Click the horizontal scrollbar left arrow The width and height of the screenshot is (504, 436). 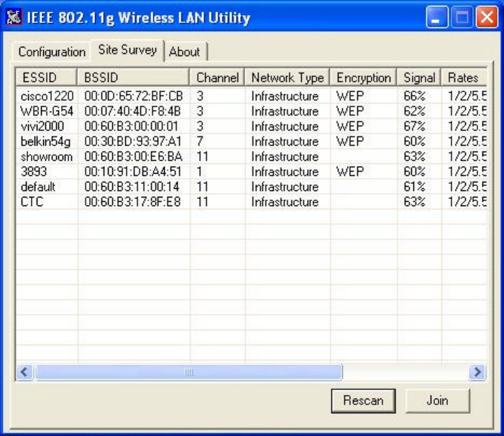point(24,372)
